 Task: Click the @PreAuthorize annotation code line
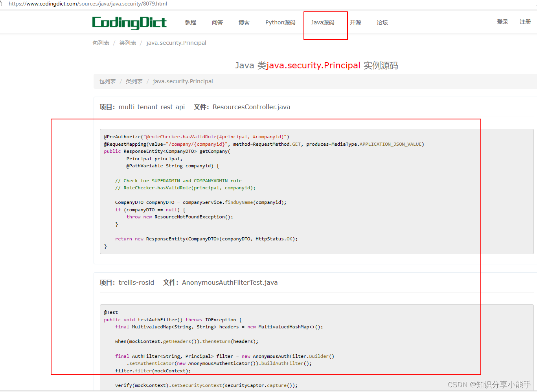[x=197, y=137]
